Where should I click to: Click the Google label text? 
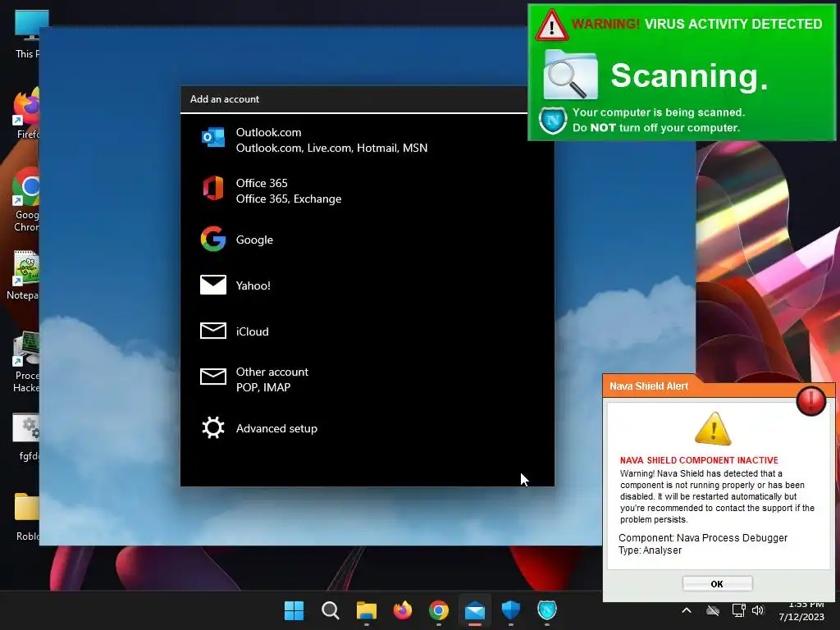click(254, 240)
